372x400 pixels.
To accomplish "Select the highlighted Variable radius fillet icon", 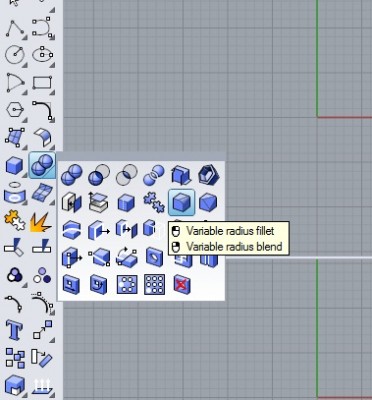I will [181, 202].
